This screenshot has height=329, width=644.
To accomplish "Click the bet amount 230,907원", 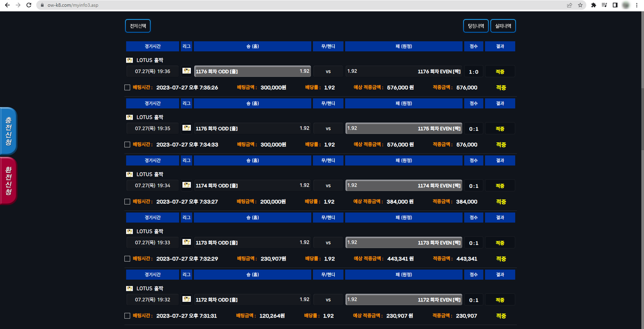I will tap(273, 259).
